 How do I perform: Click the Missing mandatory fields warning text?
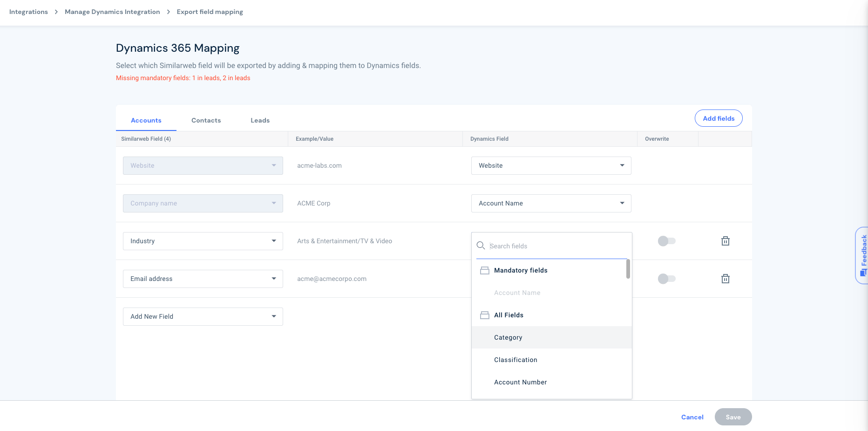point(183,78)
